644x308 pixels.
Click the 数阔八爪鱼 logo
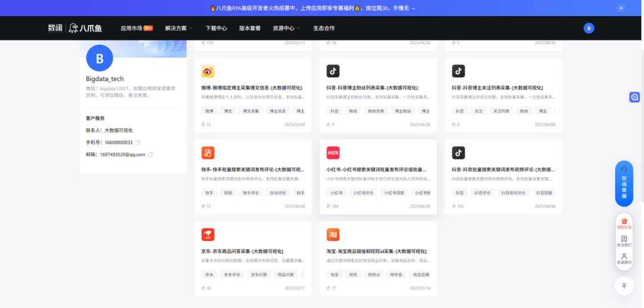pyautogui.click(x=75, y=29)
